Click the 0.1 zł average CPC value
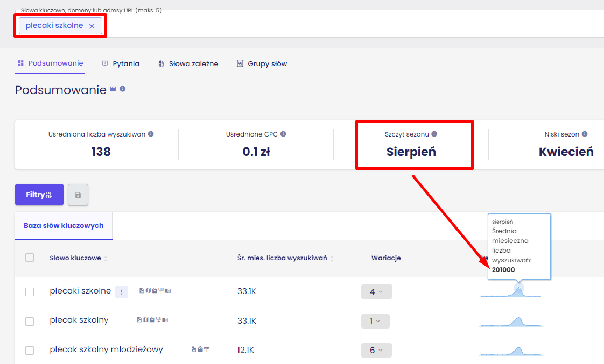Viewport: 604px width, 364px height. point(256,152)
